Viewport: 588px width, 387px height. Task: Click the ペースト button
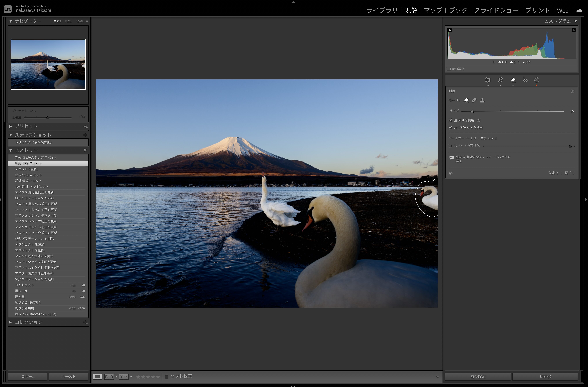click(69, 376)
